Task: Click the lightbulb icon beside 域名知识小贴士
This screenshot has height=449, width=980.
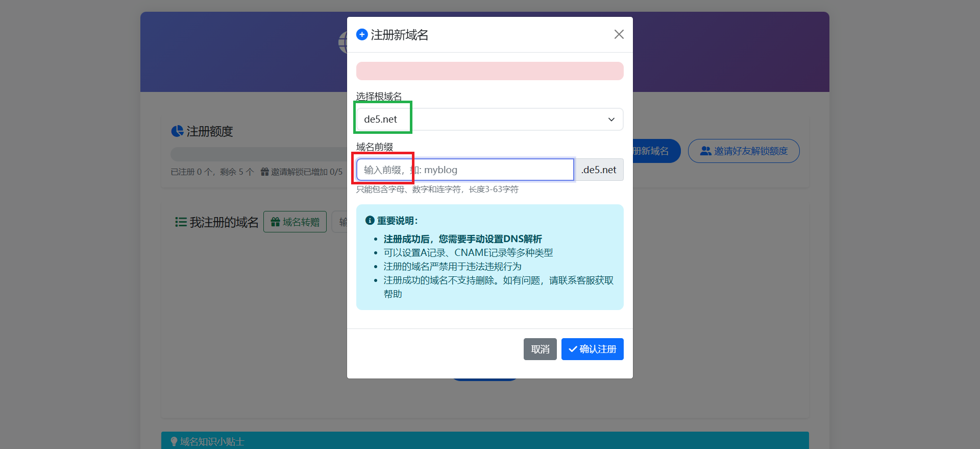Action: pos(174,441)
